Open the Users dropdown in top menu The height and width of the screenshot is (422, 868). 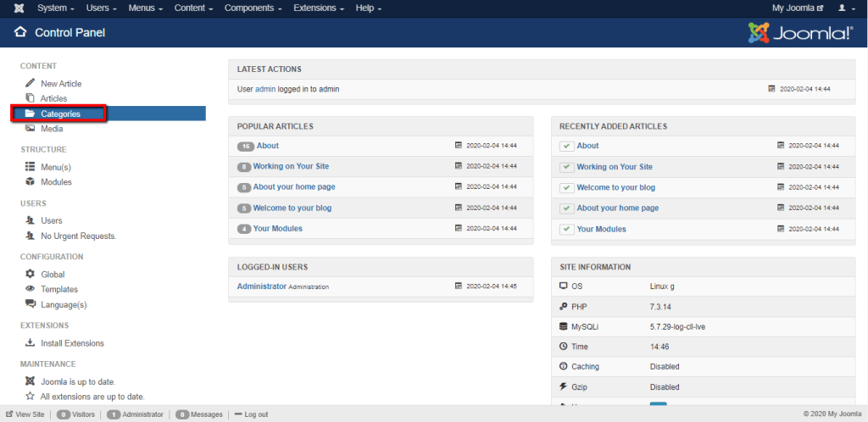(102, 8)
